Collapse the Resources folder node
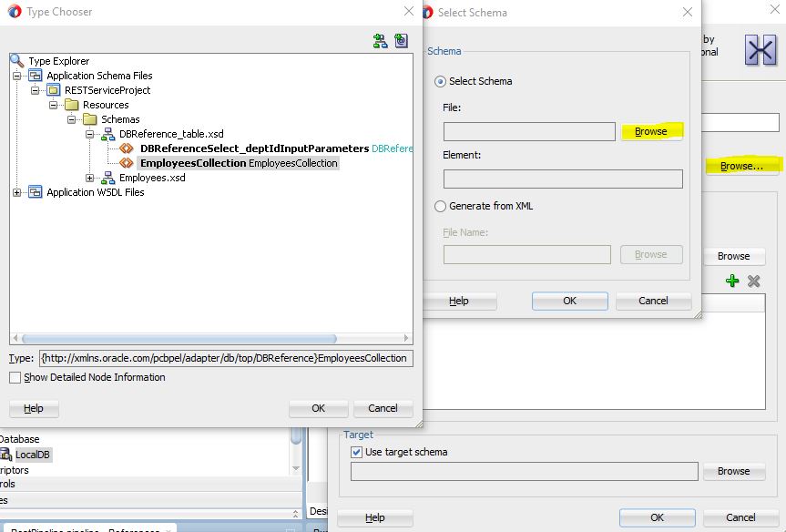The width and height of the screenshot is (786, 532). pos(53,105)
